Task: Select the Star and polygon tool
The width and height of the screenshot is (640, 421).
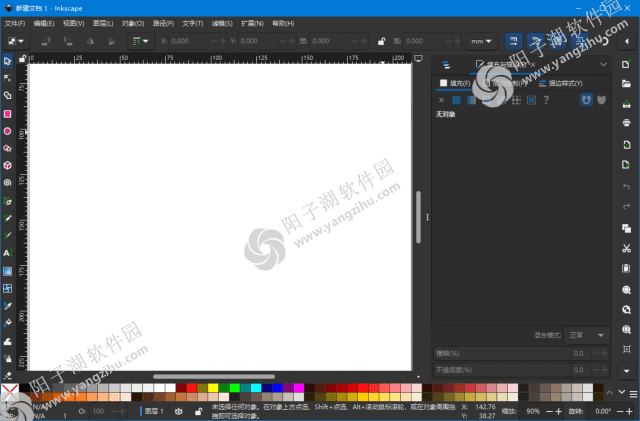Action: point(7,148)
